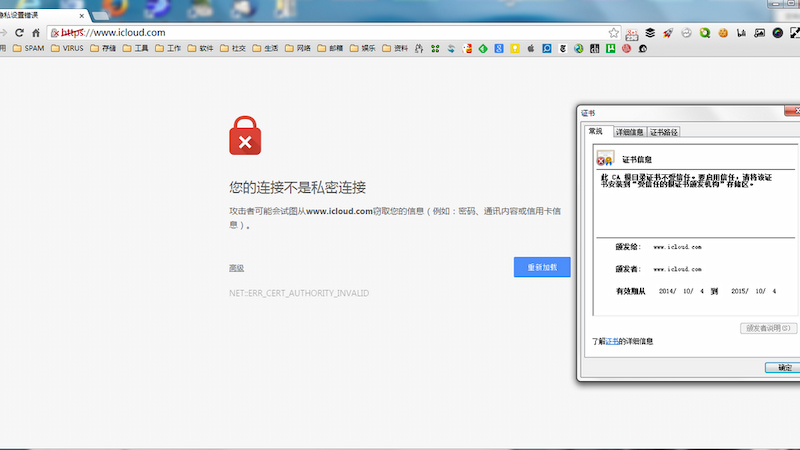
Task: Open the New York Times bookmark icon
Action: pos(563,48)
